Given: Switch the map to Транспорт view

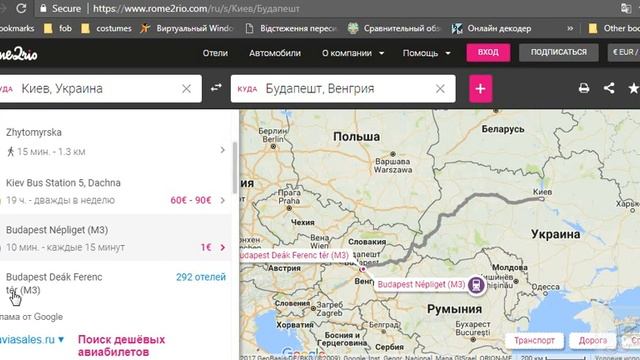Looking at the screenshot, I should click(534, 340).
